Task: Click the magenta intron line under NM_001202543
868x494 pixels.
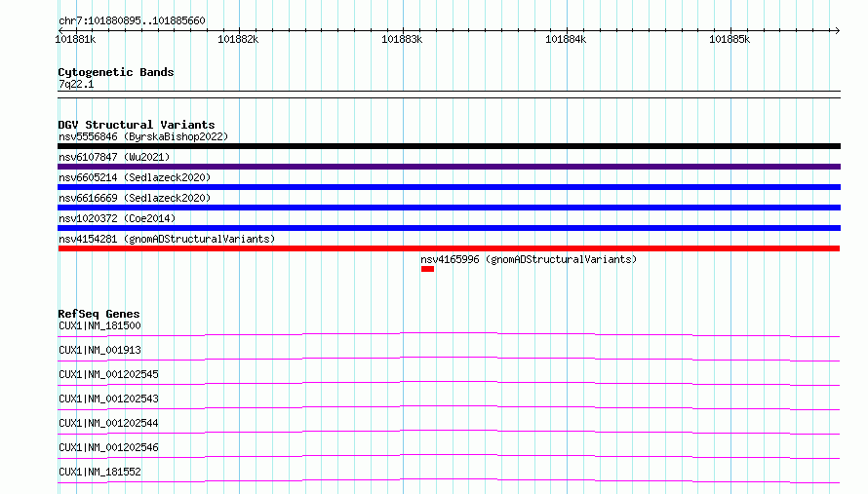Action: tap(449, 407)
